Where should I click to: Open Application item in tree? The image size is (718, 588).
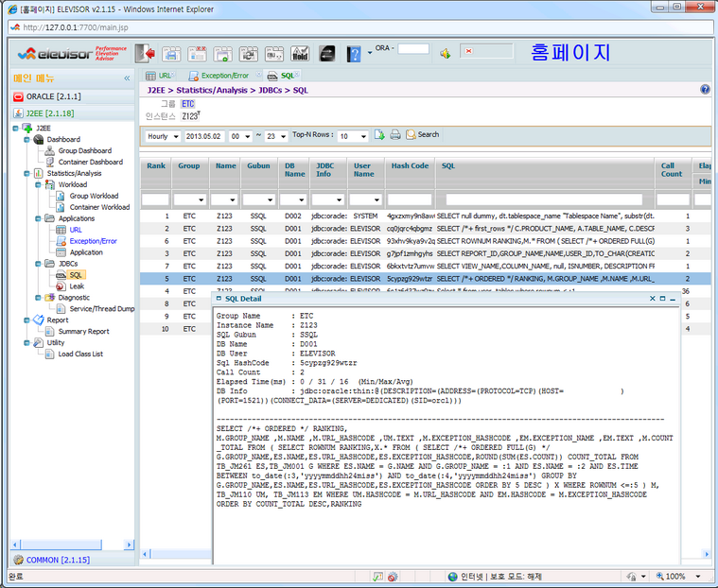tap(86, 252)
